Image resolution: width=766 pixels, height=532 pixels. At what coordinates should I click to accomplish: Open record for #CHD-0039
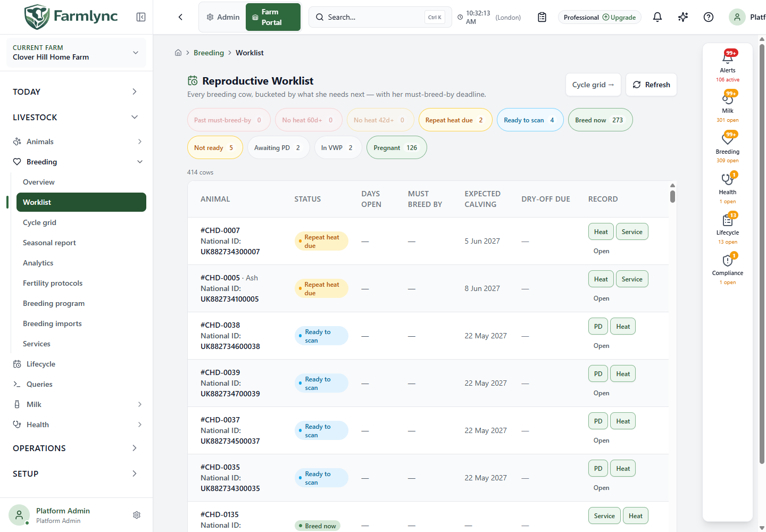(x=602, y=393)
